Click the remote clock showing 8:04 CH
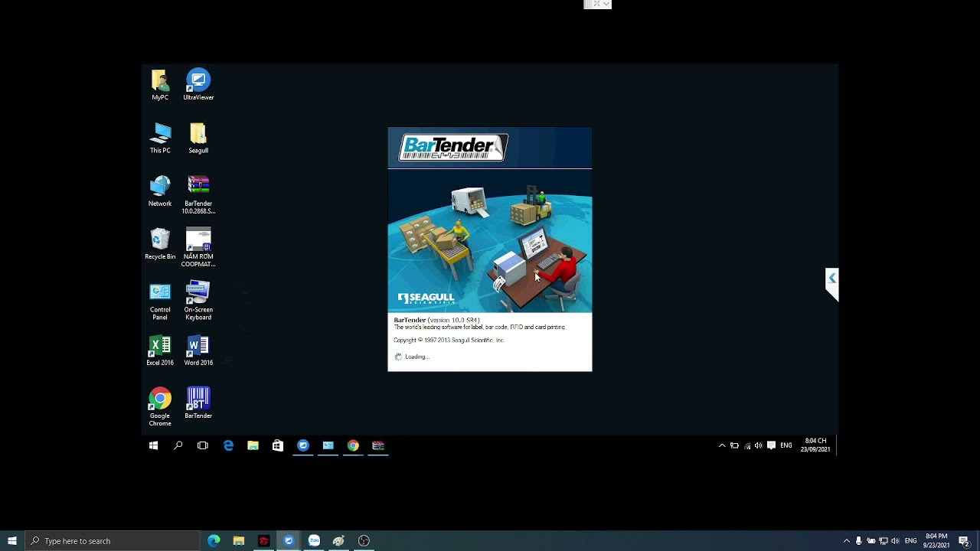The height and width of the screenshot is (551, 980). click(815, 445)
